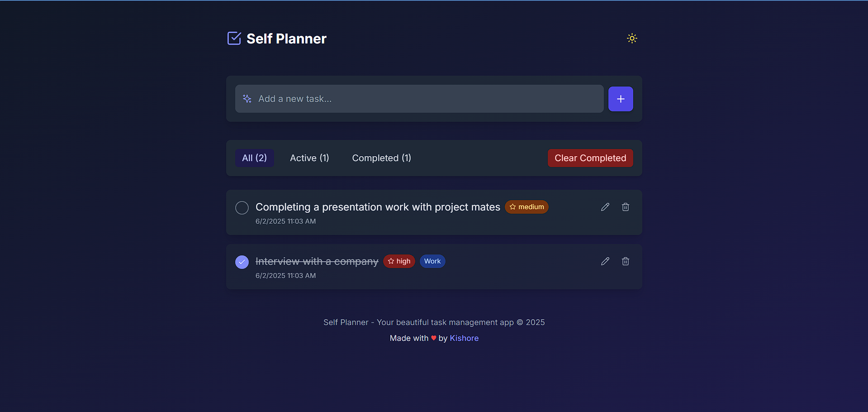Switch to the Active filter tab
This screenshot has width=868, height=412.
tap(309, 158)
